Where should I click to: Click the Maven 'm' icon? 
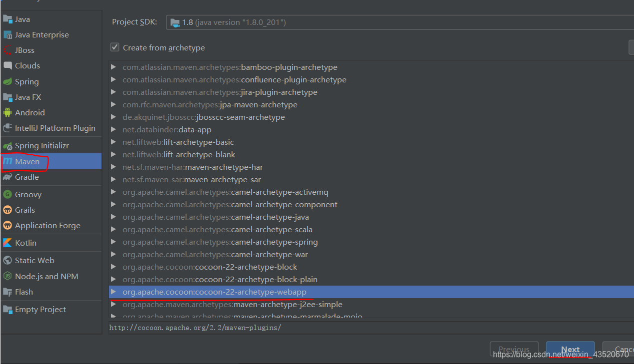pos(7,161)
